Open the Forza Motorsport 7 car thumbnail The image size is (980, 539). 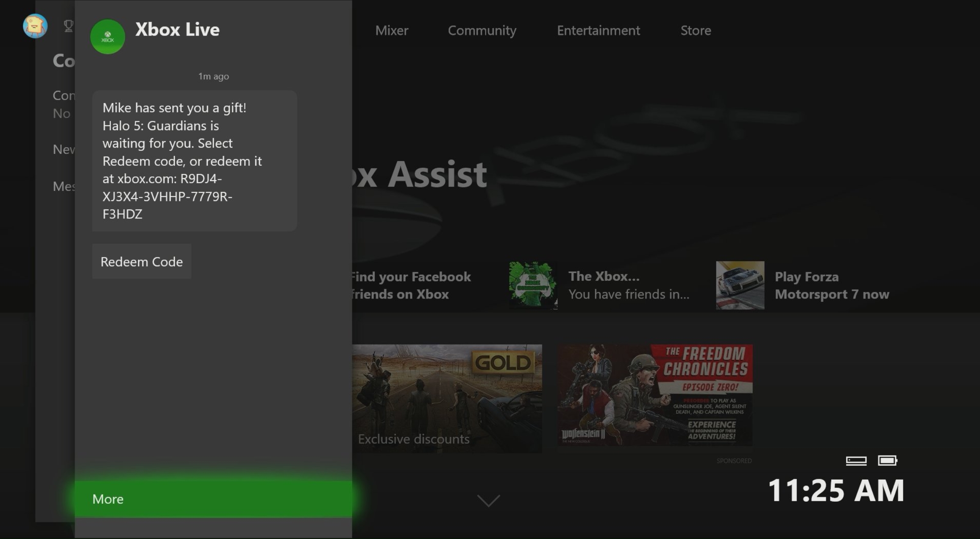[x=740, y=285]
